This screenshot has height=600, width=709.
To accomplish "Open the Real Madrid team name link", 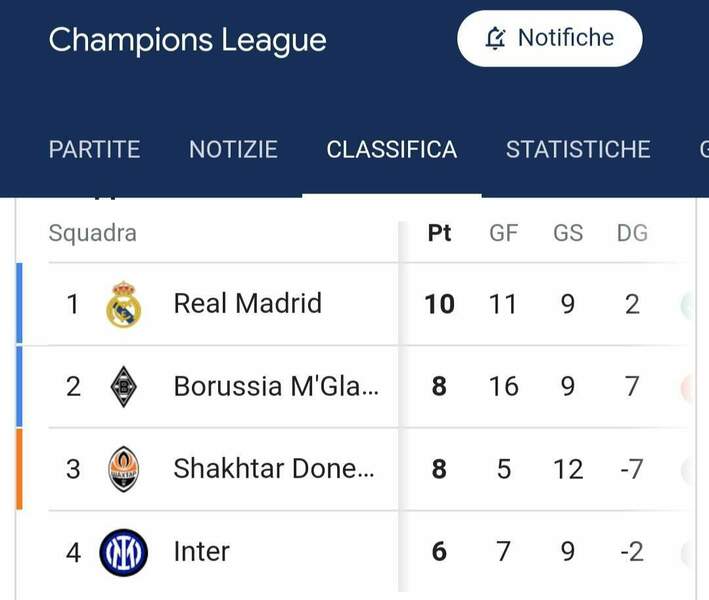I will [x=248, y=303].
